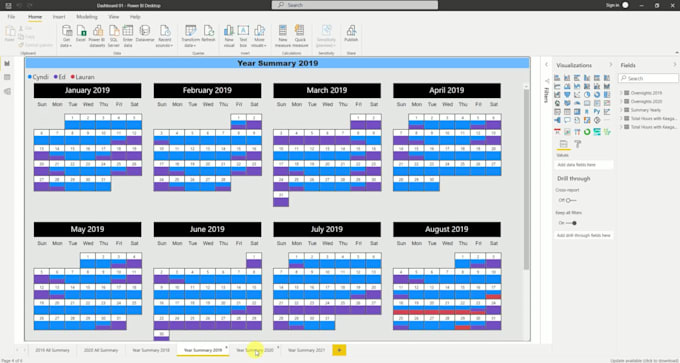Screen dimensions: 680x363
Task: Open the Year Summary 2018 page tab
Action: click(151, 350)
